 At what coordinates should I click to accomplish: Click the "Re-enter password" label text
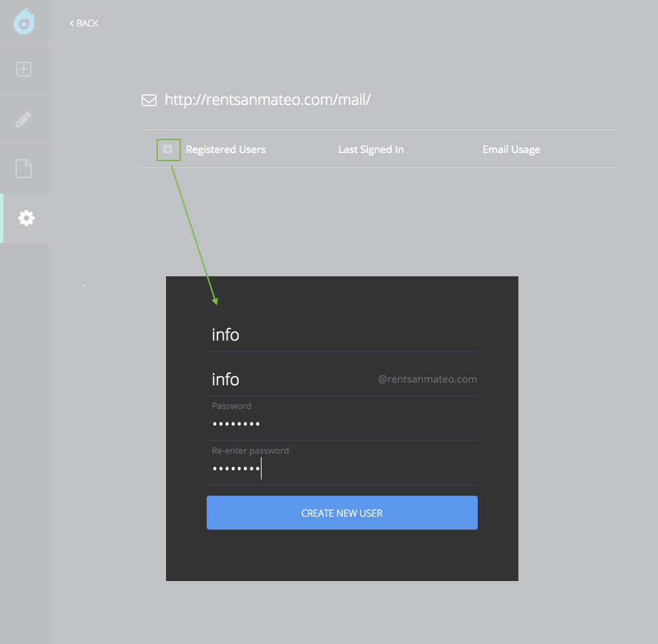250,451
